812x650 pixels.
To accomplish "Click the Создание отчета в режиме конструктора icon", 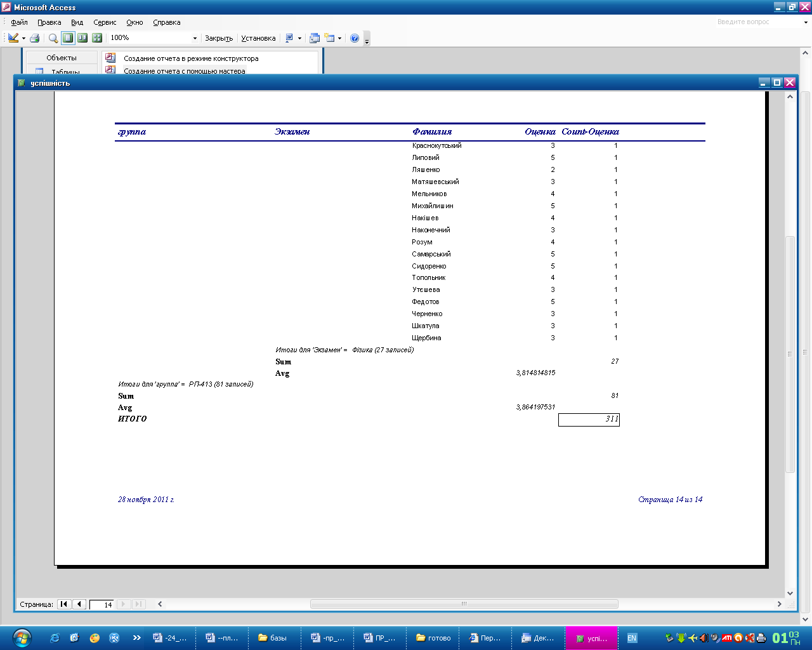I will (110, 58).
